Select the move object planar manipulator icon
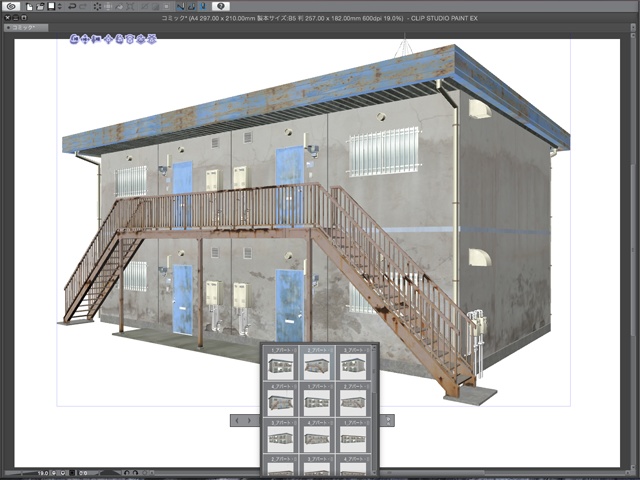 pos(108,40)
